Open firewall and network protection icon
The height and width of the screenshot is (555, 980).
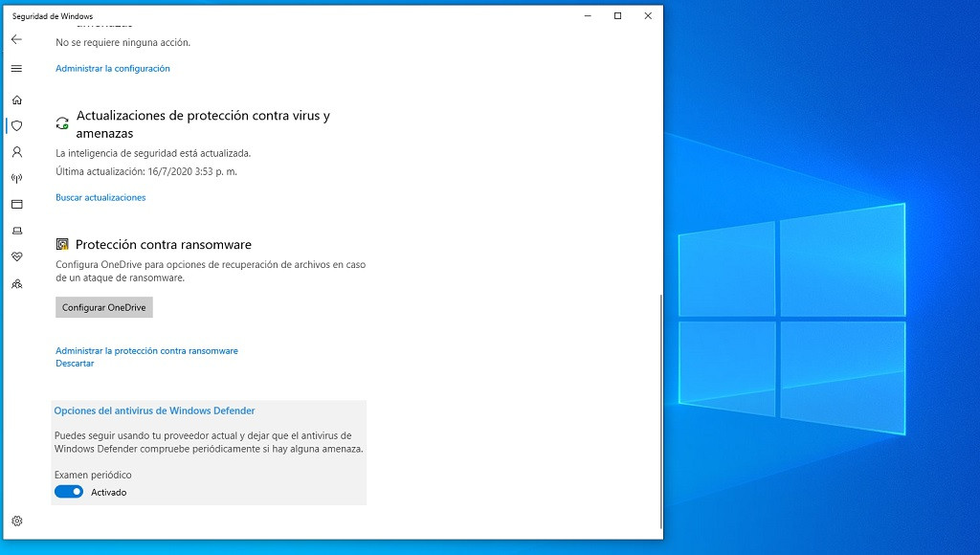pyautogui.click(x=16, y=178)
